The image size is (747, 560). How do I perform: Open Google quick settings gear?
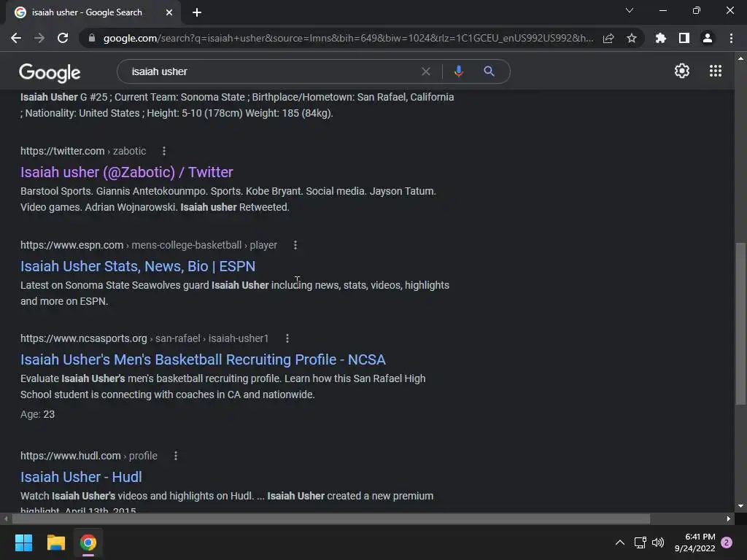pyautogui.click(x=682, y=71)
